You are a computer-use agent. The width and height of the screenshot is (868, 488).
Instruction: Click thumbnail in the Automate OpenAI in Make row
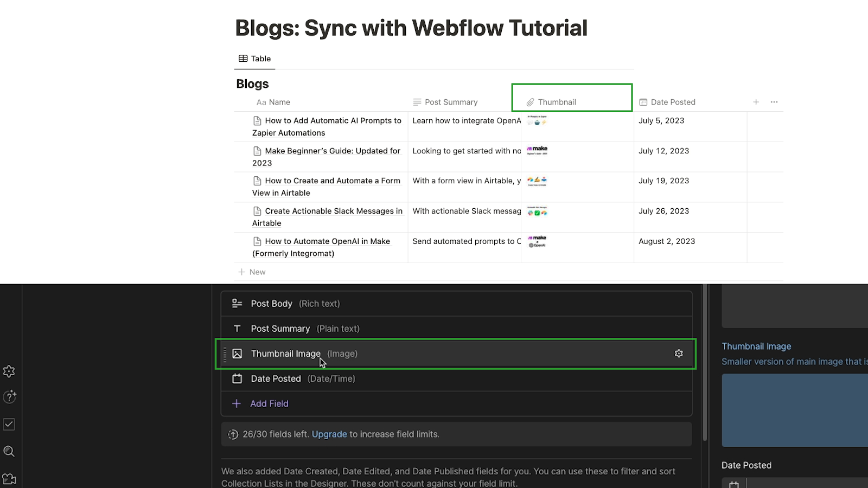[x=537, y=241]
